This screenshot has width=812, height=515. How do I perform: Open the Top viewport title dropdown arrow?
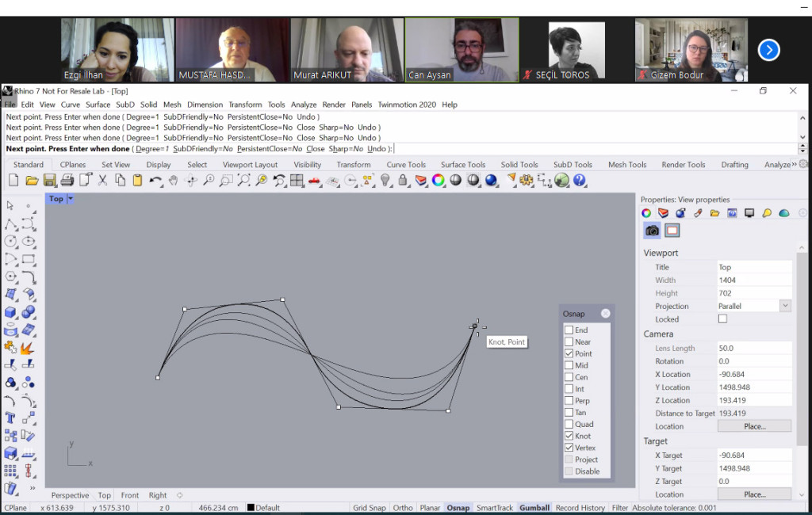coord(71,199)
